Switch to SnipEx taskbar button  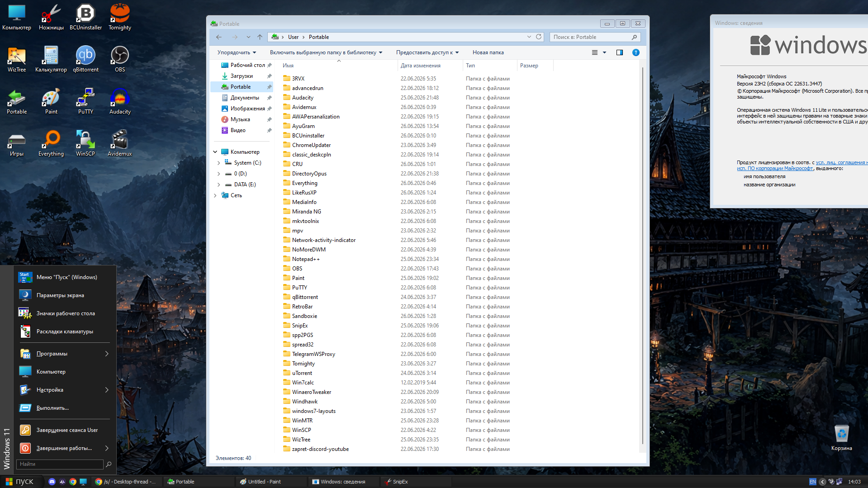tap(415, 482)
